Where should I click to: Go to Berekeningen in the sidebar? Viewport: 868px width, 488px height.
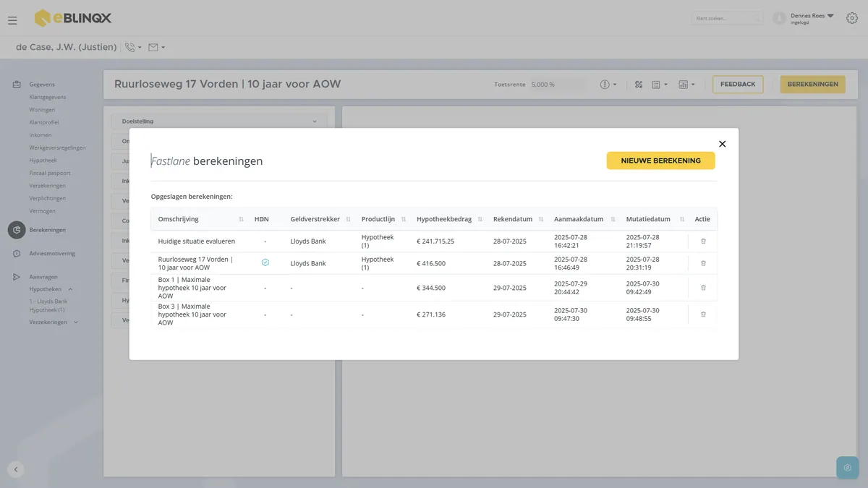coord(47,230)
